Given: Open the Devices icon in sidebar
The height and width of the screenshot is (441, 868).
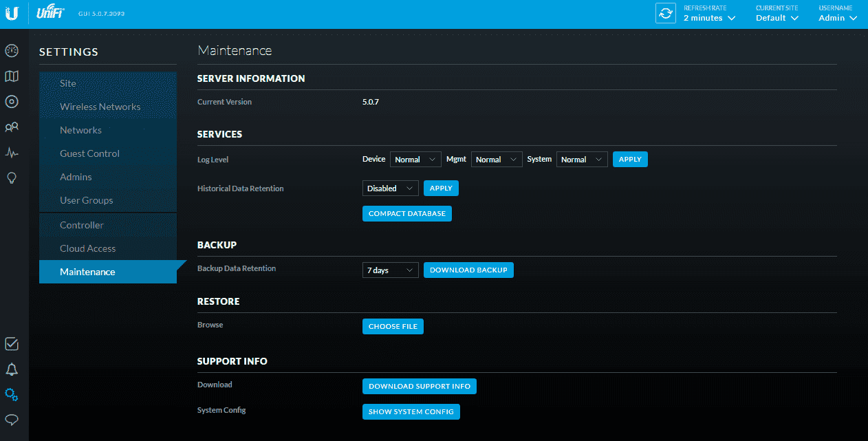Looking at the screenshot, I should (x=12, y=102).
